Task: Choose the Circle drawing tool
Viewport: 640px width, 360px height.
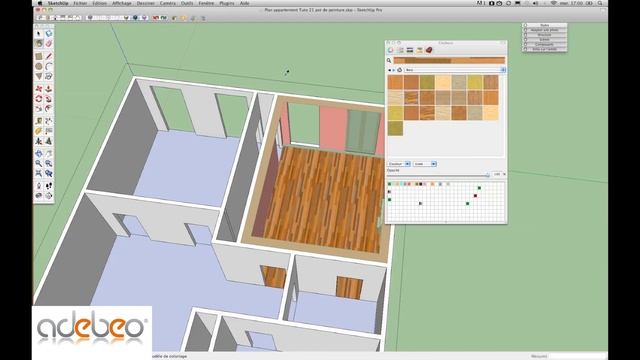Action: point(39,66)
